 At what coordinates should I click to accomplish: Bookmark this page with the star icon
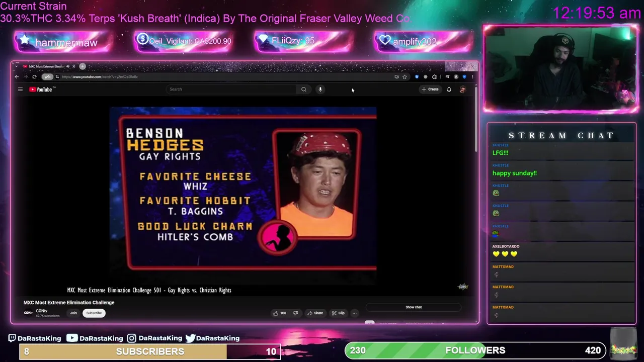tap(405, 77)
